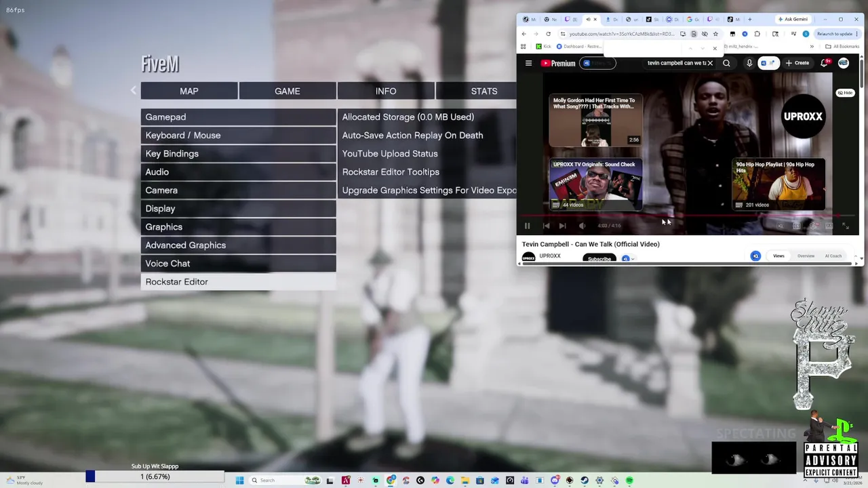This screenshot has width=868, height=488.
Task: Open the Display settings category
Action: (238, 209)
